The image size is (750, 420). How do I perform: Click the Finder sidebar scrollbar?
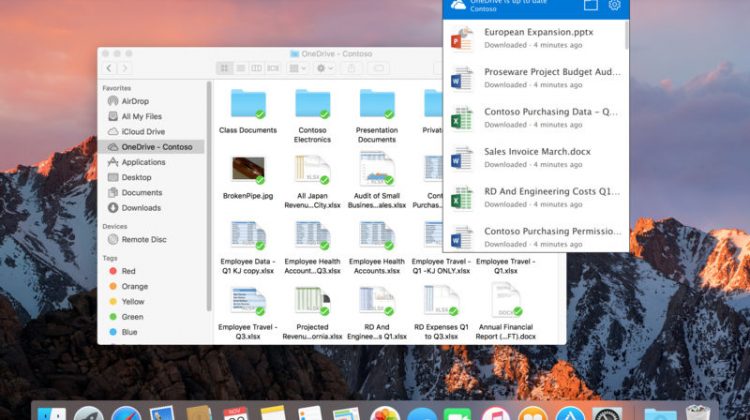(209, 196)
